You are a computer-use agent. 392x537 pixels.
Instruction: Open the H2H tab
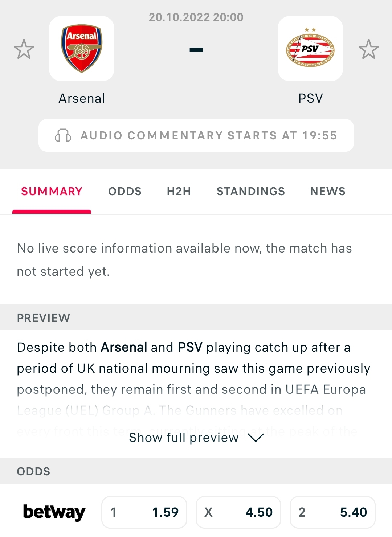tap(179, 191)
